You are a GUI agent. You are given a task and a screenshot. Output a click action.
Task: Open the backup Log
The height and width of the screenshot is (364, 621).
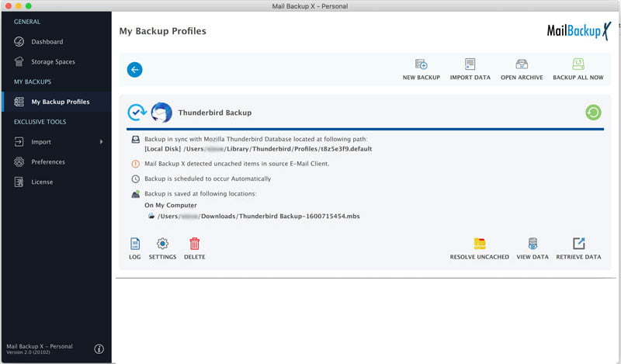point(134,248)
